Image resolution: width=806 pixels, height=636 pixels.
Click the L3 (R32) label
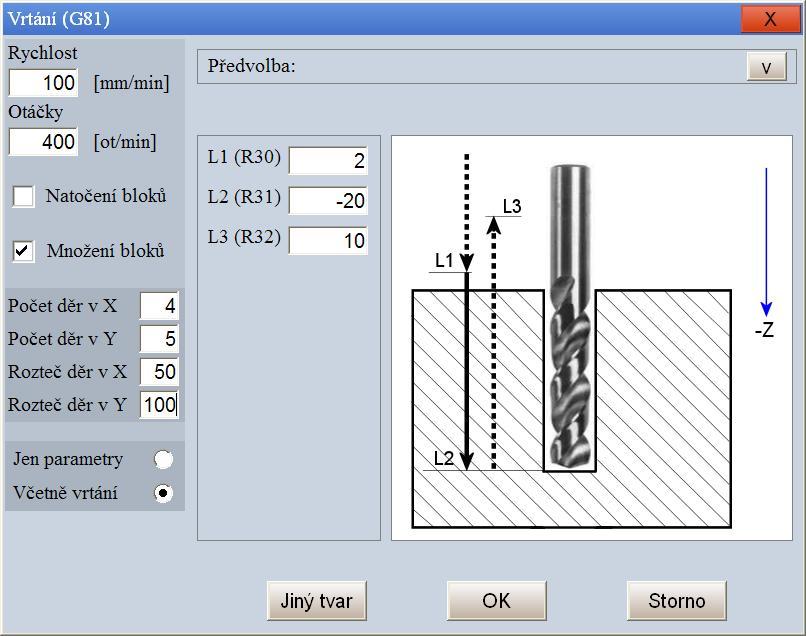click(244, 237)
